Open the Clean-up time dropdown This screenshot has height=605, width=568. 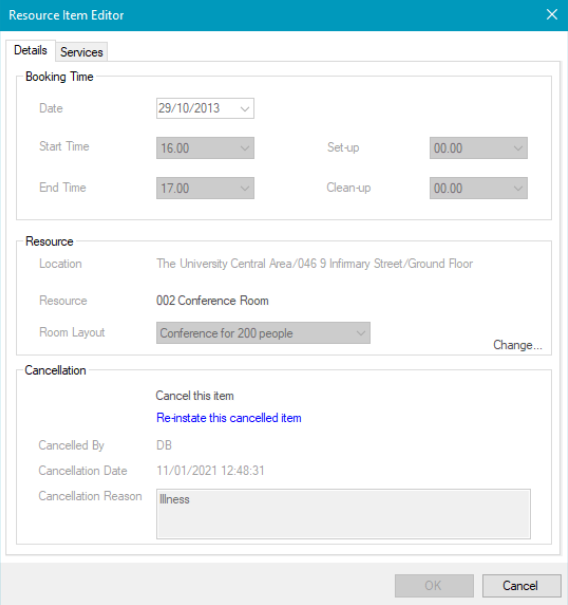pos(478,188)
